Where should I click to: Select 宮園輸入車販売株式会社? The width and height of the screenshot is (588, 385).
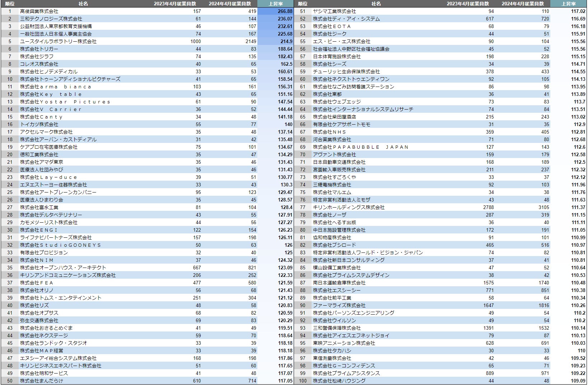coord(339,170)
